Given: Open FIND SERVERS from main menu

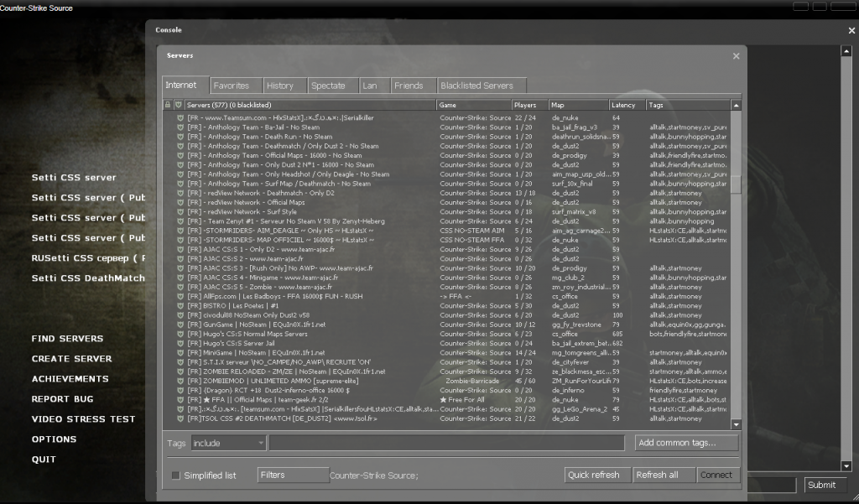Looking at the screenshot, I should click(67, 339).
